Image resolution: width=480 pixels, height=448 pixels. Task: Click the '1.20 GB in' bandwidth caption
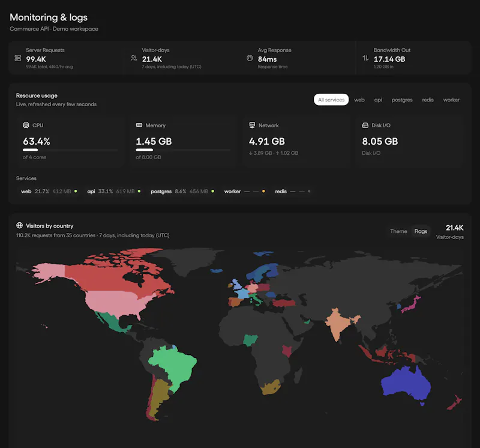383,67
